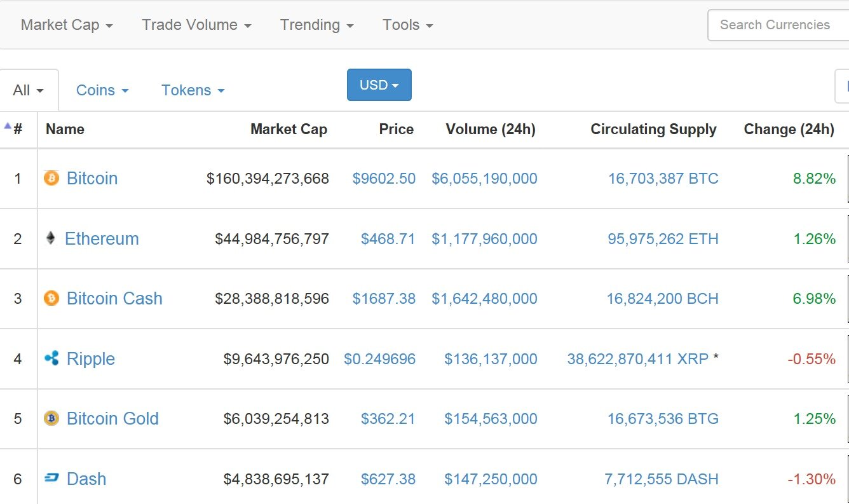The height and width of the screenshot is (504, 849).
Task: Open the Tokens filter dropdown
Action: pyautogui.click(x=193, y=90)
